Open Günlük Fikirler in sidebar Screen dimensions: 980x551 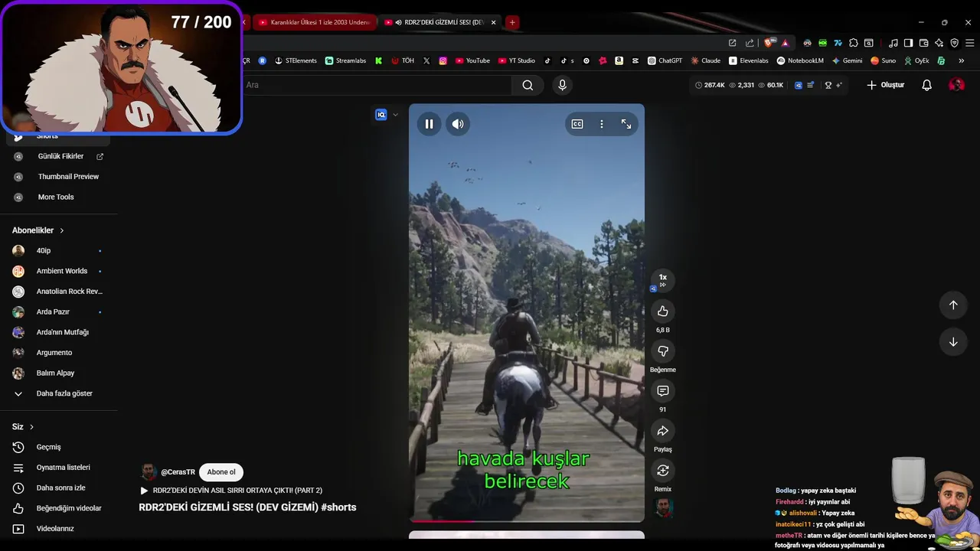click(59, 156)
